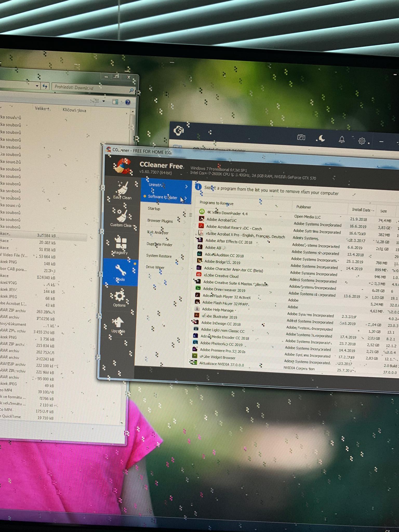This screenshot has width=399, height=532.
Task: Click NVIDIA Corporation publisher cell
Action: [299, 368]
